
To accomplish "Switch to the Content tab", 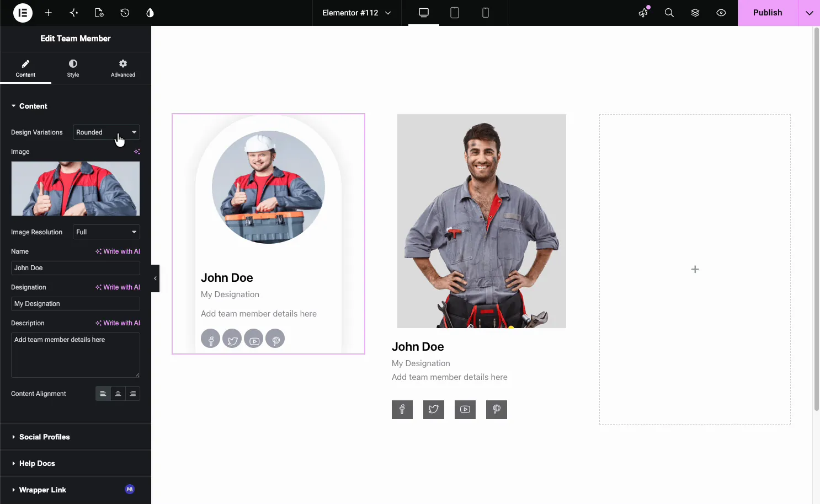I will [25, 68].
